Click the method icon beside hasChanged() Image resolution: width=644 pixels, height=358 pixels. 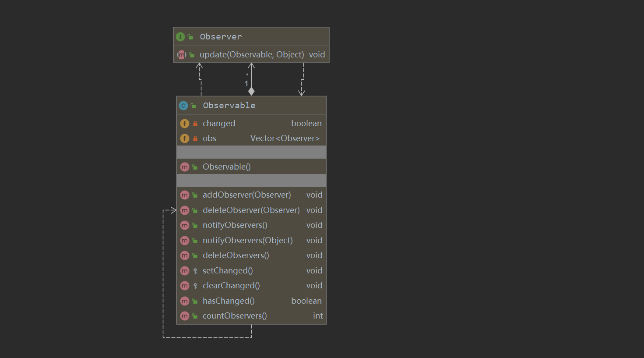(x=185, y=301)
